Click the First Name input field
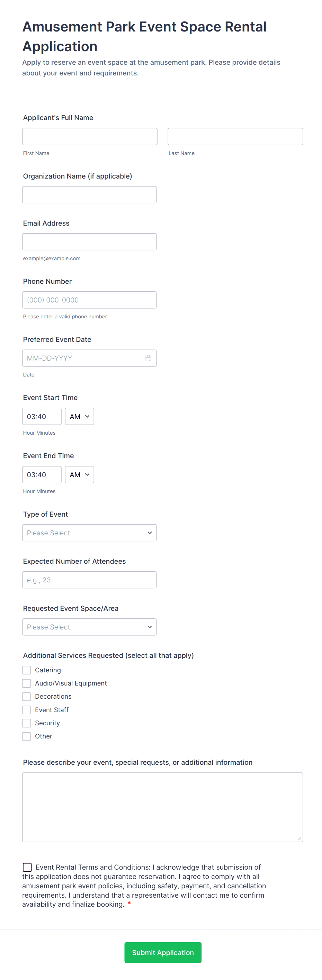The width and height of the screenshot is (322, 980). tap(89, 136)
